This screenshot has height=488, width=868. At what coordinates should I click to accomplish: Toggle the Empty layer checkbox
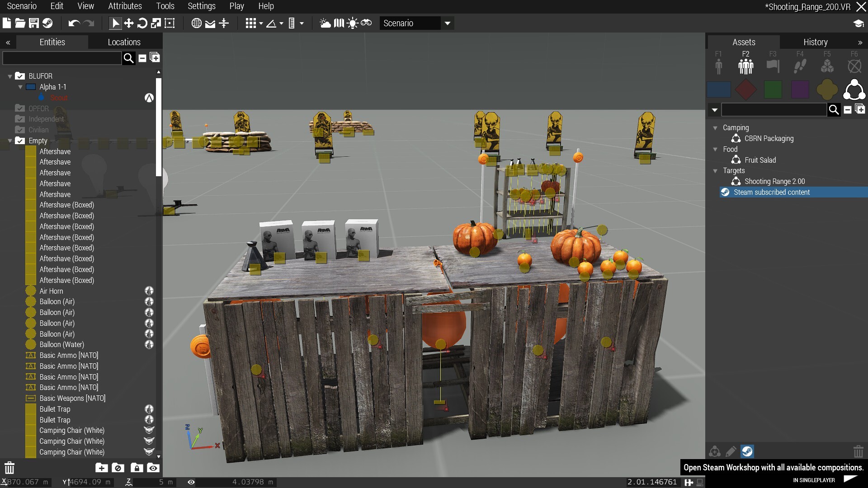20,141
